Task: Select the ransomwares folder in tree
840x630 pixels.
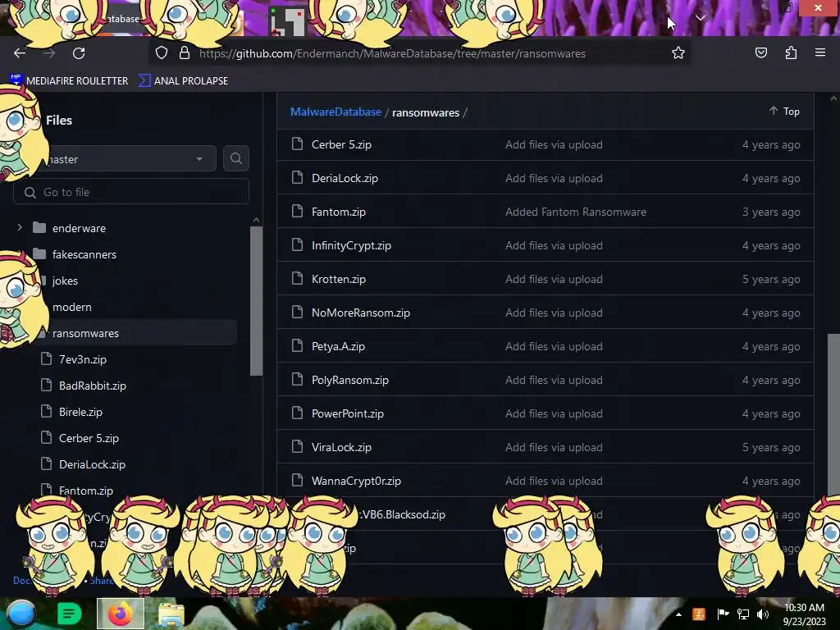Action: point(85,333)
